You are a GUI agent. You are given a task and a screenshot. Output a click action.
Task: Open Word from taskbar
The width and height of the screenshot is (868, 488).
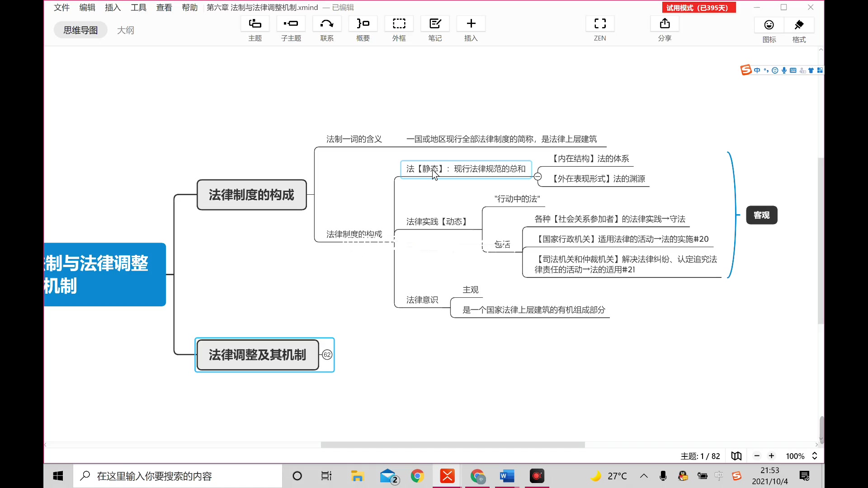(507, 476)
